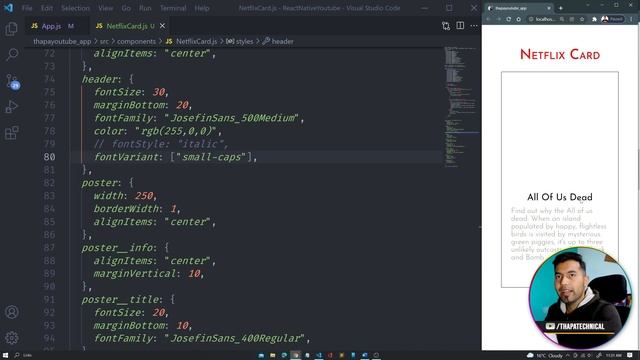Close the NetflixCard.js editor tab

[162, 26]
